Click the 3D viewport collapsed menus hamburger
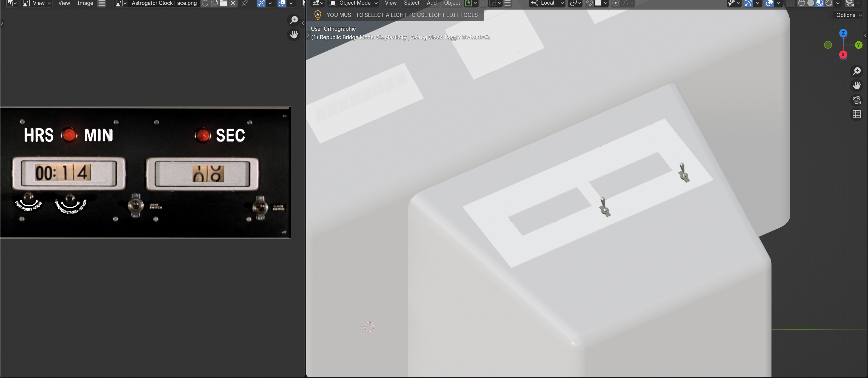868x378 pixels. tap(507, 3)
